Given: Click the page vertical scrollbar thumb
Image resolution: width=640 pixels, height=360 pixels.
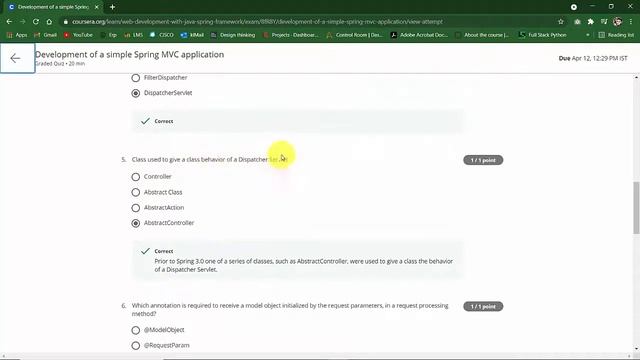Looking at the screenshot, I should [636, 208].
